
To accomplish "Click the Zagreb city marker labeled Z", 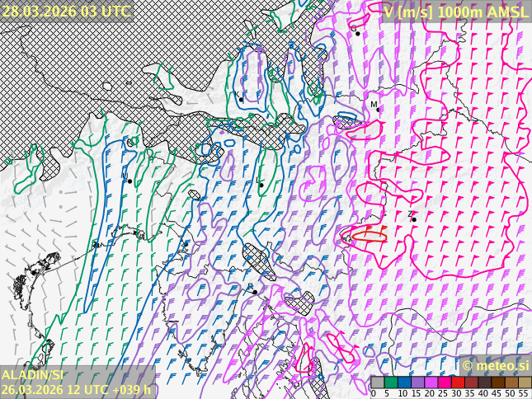I will pos(414,219).
